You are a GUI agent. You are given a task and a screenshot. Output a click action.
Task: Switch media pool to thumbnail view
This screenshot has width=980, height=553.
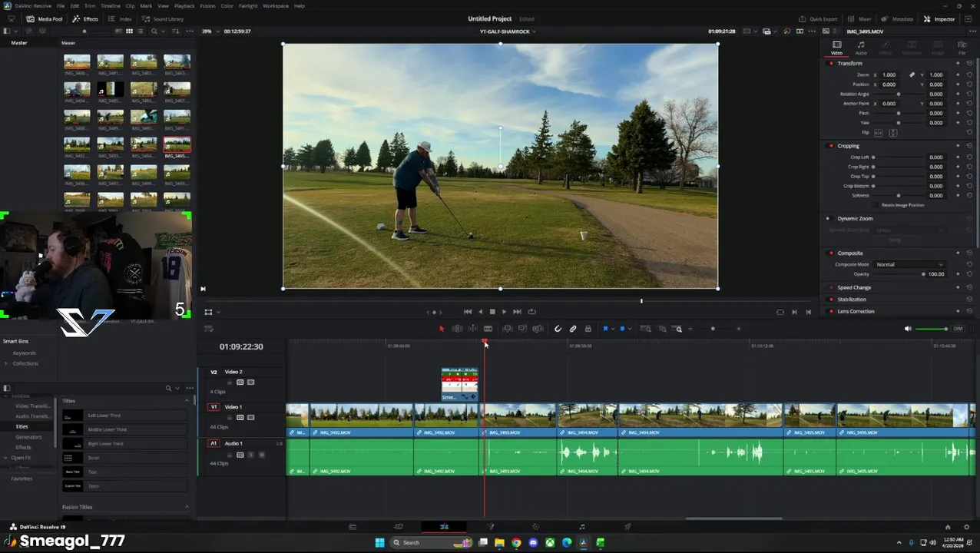coord(129,31)
